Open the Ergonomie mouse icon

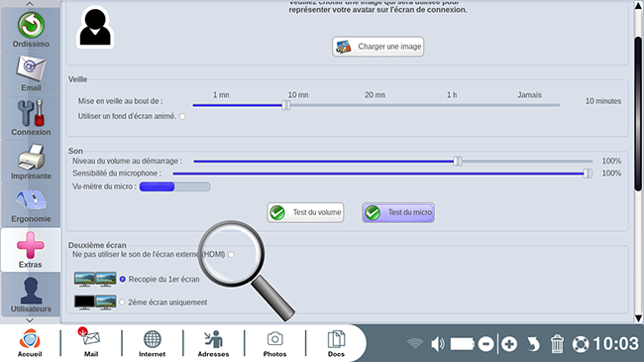click(x=31, y=205)
